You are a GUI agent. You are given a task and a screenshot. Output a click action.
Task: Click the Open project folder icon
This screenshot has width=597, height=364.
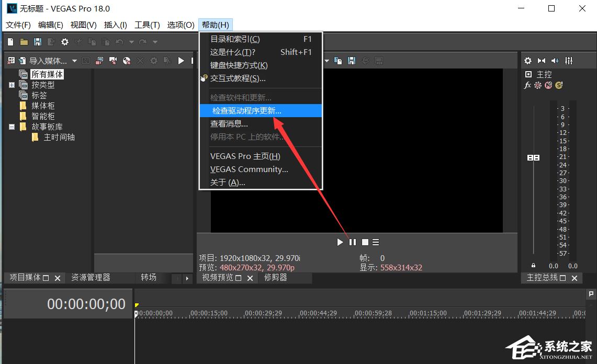click(24, 42)
